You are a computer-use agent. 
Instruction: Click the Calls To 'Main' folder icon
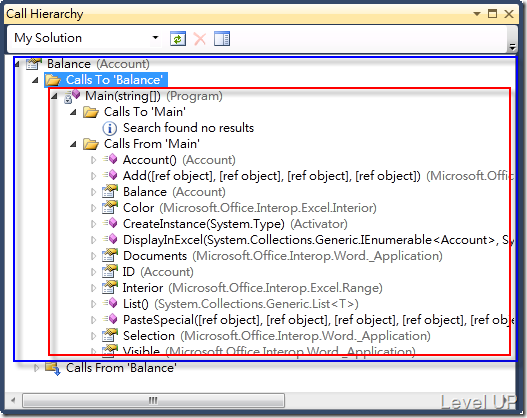(91, 112)
